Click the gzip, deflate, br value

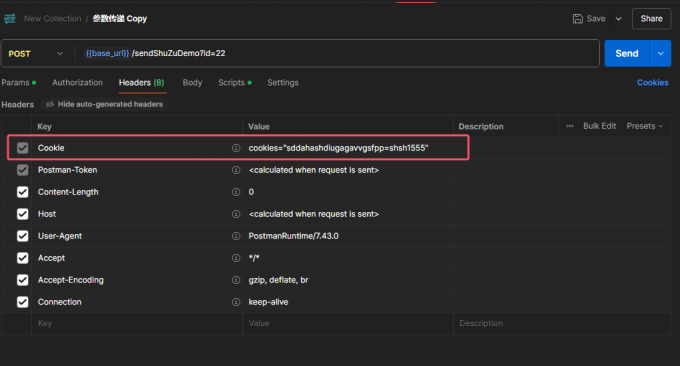pyautogui.click(x=278, y=280)
